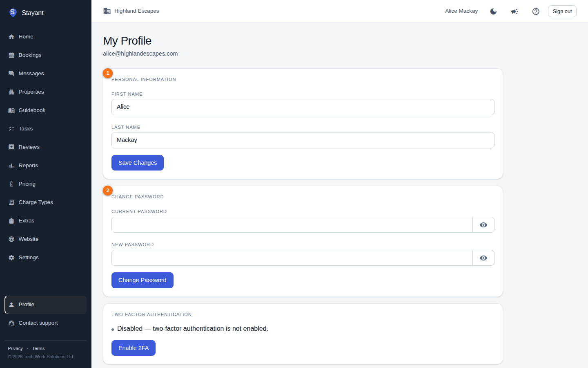Click the Pricing pound sign icon
This screenshot has width=588, height=368.
[11, 184]
